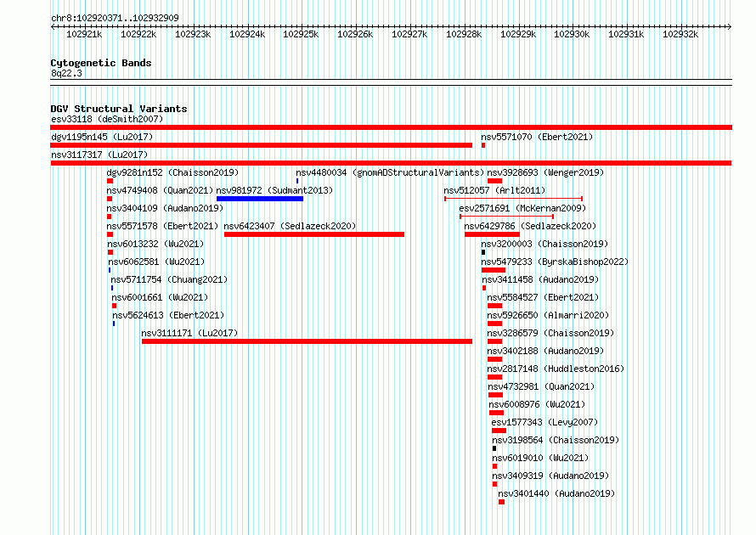The height and width of the screenshot is (535, 756).
Task: Select nsv3200003 (Chaisson2019) label
Action: coord(544,244)
